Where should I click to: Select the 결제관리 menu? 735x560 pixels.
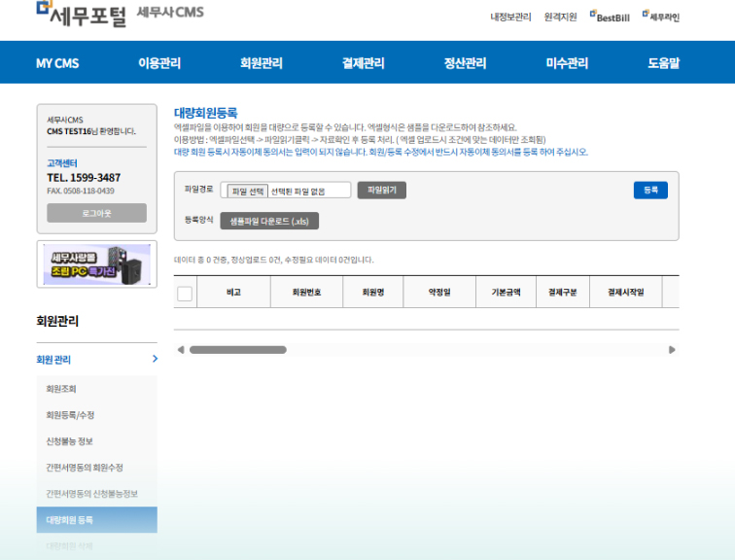[364, 63]
